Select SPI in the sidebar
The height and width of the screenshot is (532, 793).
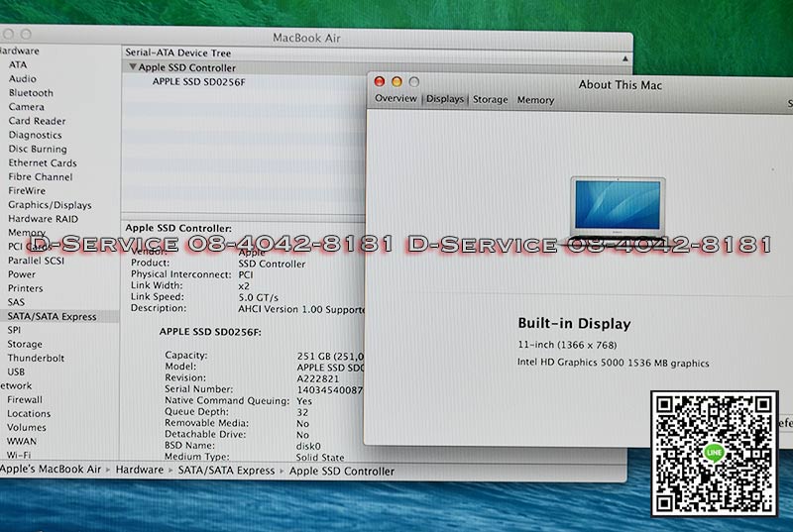(14, 330)
